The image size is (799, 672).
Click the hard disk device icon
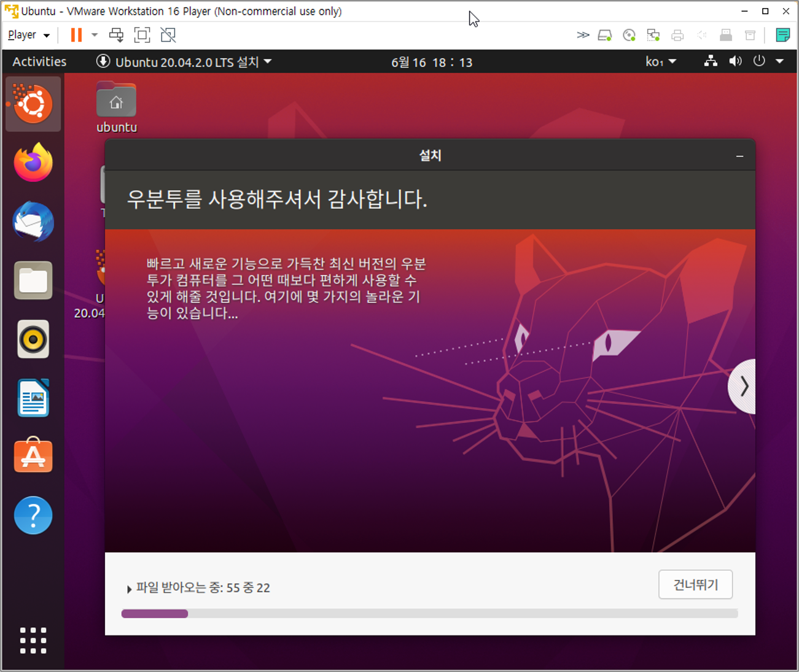[x=605, y=35]
